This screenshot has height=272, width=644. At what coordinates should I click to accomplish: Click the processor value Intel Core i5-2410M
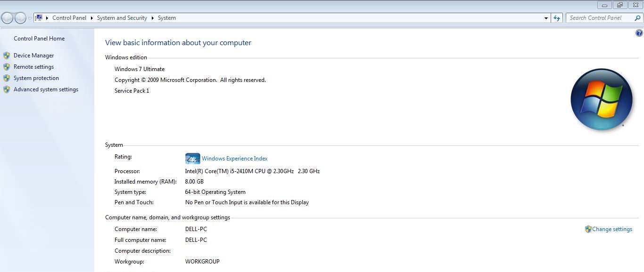point(252,171)
